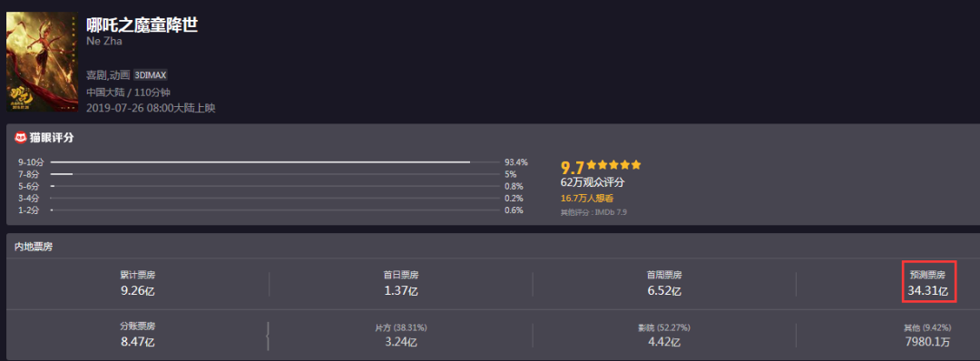Viewport: 980px width, 361px height.
Task: Click the 分账票房 8.47亿 entry
Action: [x=138, y=334]
